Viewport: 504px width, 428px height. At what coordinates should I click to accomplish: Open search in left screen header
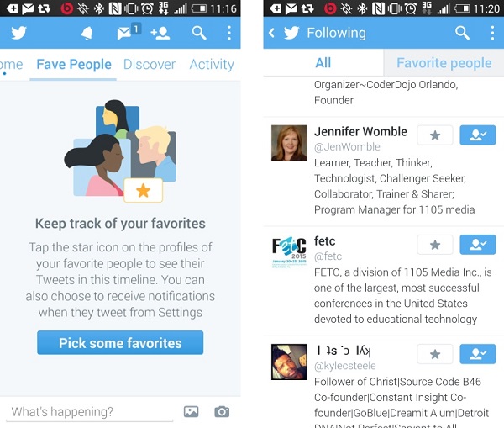[x=198, y=33]
